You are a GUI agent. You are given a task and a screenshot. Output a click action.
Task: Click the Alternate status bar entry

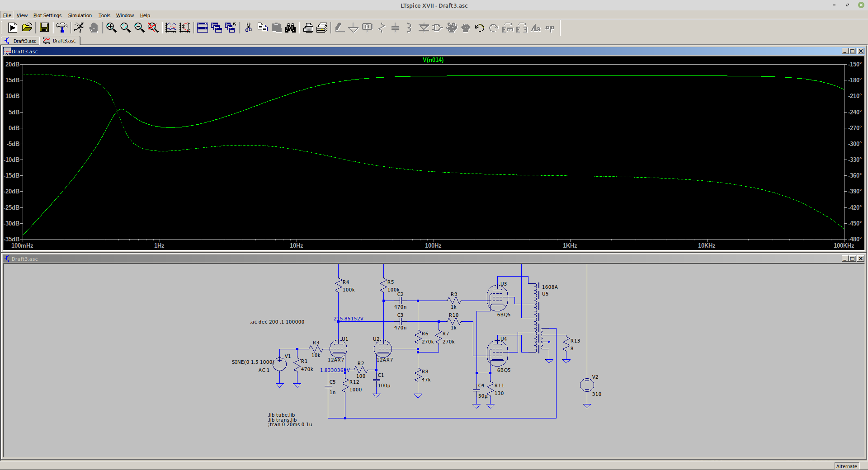point(846,466)
